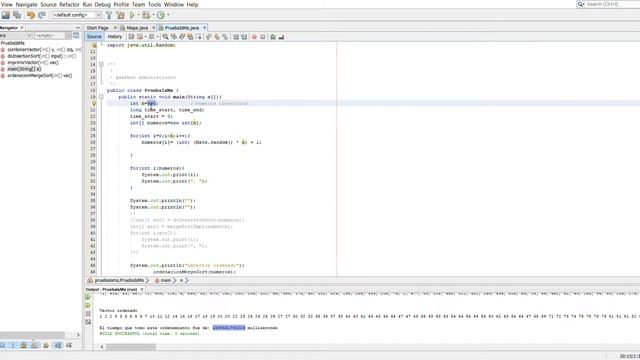Stop macro recording icon in editor toolbar

click(262, 37)
